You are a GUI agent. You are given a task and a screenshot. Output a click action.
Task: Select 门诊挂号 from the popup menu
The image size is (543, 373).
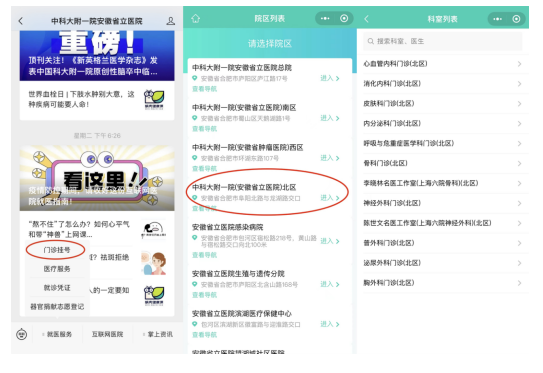(x=57, y=250)
